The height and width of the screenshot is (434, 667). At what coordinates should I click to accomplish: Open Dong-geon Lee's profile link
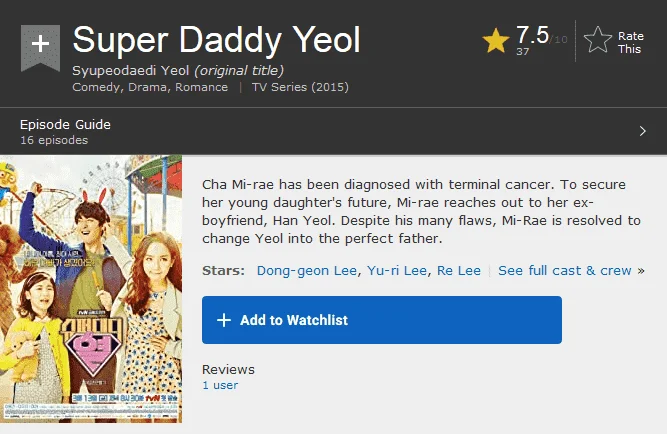307,271
